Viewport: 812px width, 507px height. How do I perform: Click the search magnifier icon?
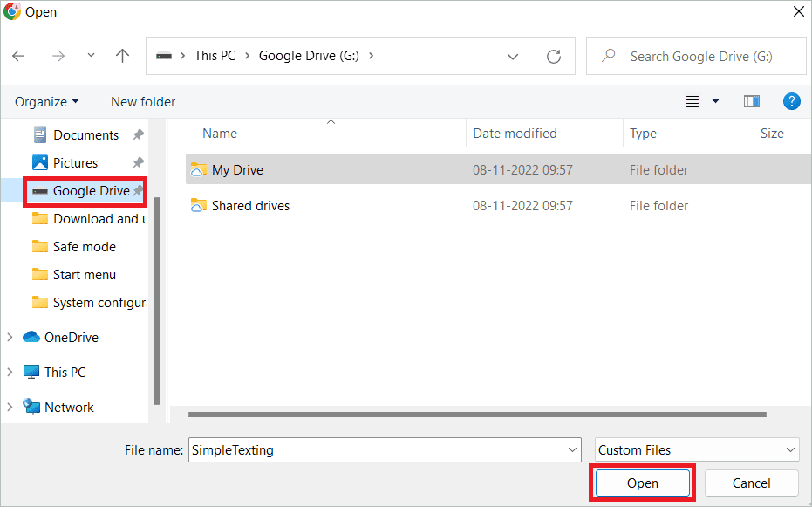point(609,56)
